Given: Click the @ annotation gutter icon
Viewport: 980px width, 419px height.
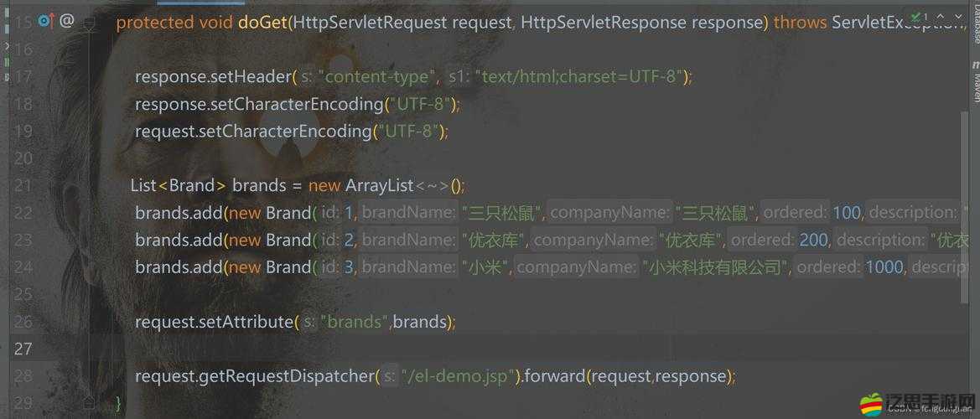Looking at the screenshot, I should point(67,21).
